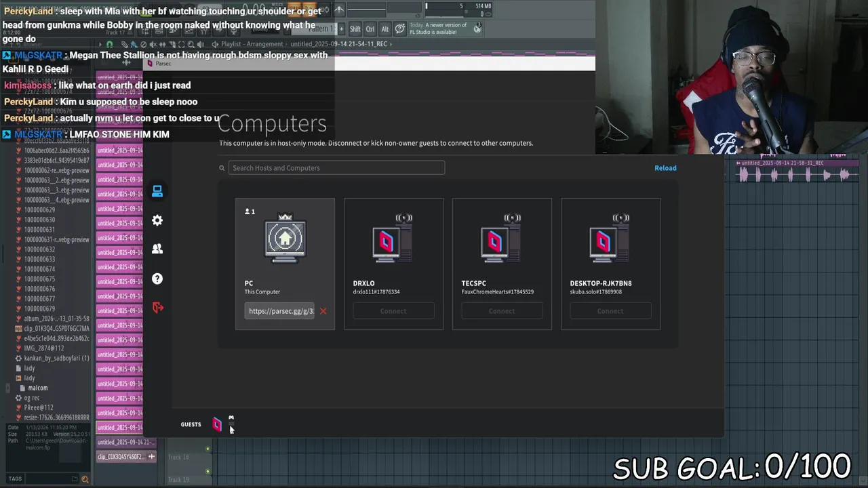
Task: Select the TECSPC computer icon
Action: [x=501, y=239]
